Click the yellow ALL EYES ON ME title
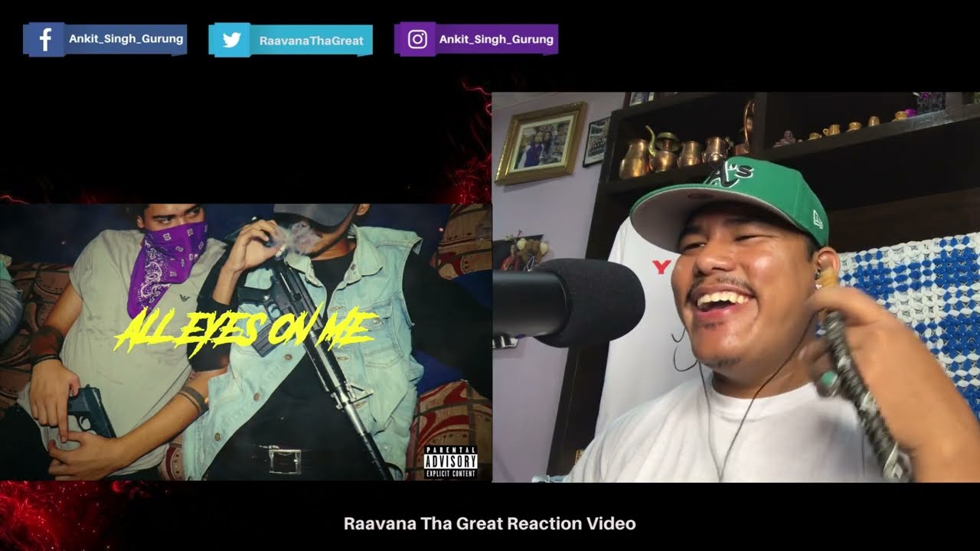Image resolution: width=980 pixels, height=551 pixels. [245, 331]
